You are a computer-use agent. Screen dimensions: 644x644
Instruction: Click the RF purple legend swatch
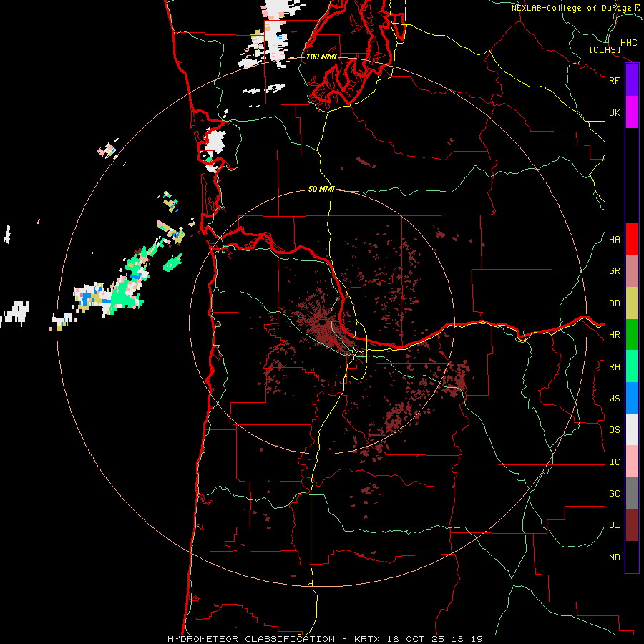632,80
